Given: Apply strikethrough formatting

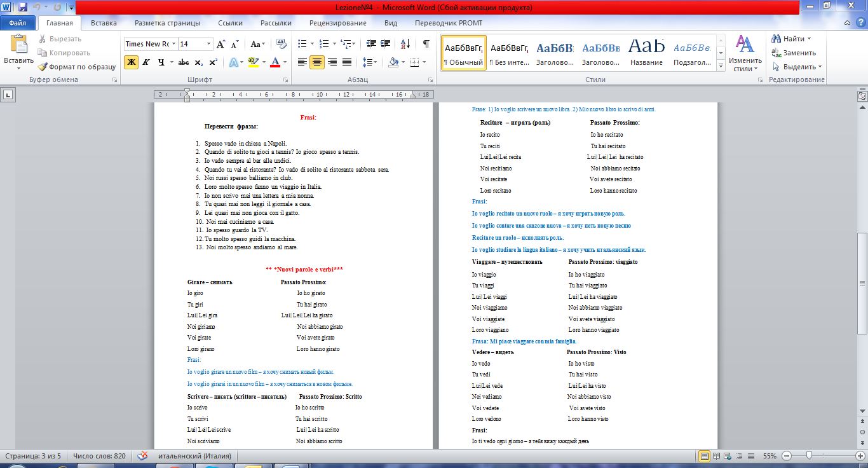Looking at the screenshot, I should [183, 62].
